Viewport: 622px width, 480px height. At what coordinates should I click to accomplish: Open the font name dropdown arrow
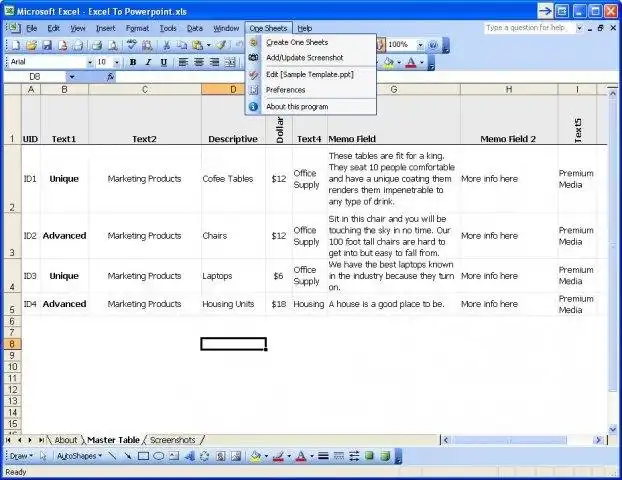click(x=90, y=62)
